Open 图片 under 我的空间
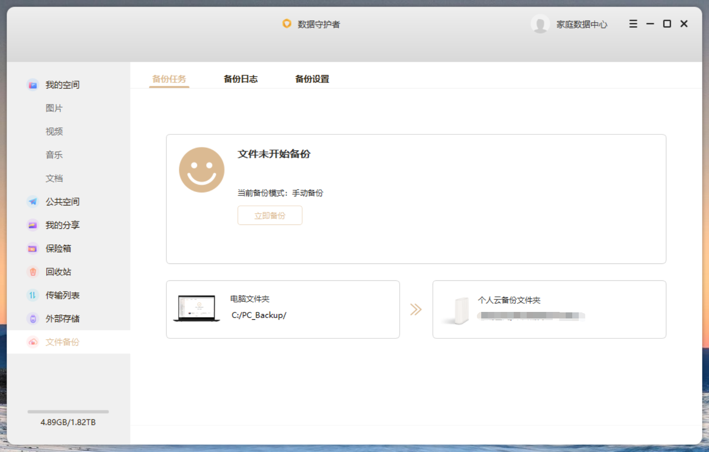Viewport: 709px width, 452px height. [x=54, y=108]
